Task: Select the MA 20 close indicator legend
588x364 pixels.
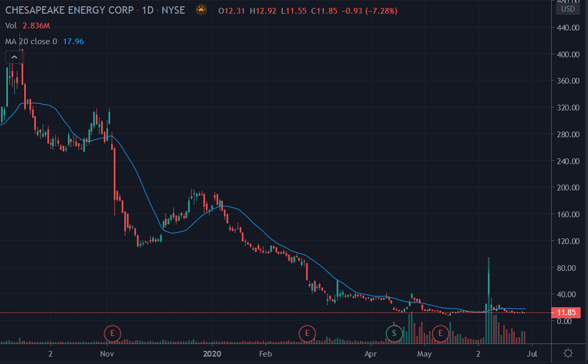Action: point(31,41)
